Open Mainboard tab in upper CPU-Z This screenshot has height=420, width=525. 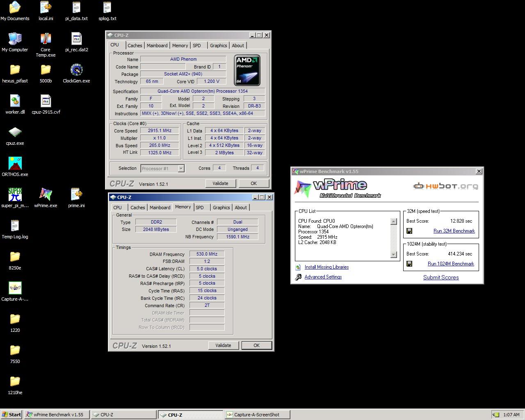pos(157,46)
